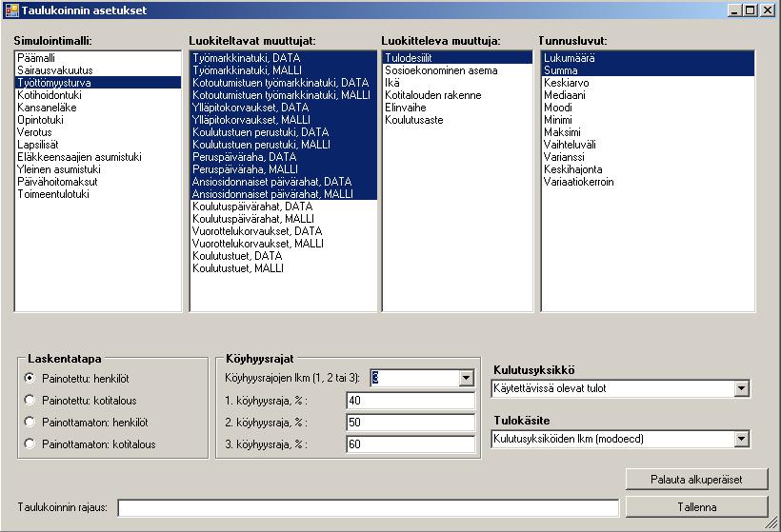The width and height of the screenshot is (781, 532).
Task: Select Työttömyysturva in the Simulointimalli list
Action: click(98, 83)
